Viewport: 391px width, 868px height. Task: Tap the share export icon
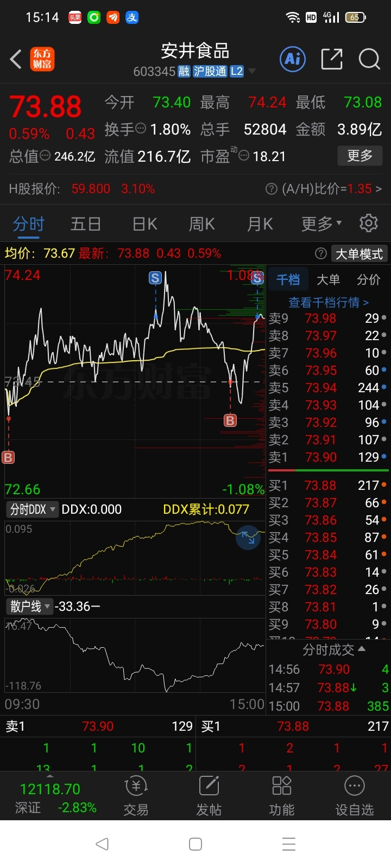(x=332, y=59)
